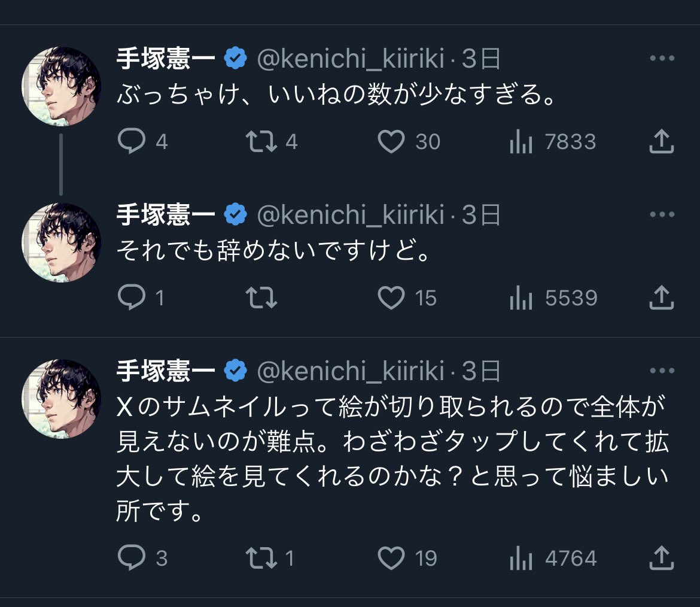
Task: Like the tweet with 15 likes
Action: [x=392, y=298]
